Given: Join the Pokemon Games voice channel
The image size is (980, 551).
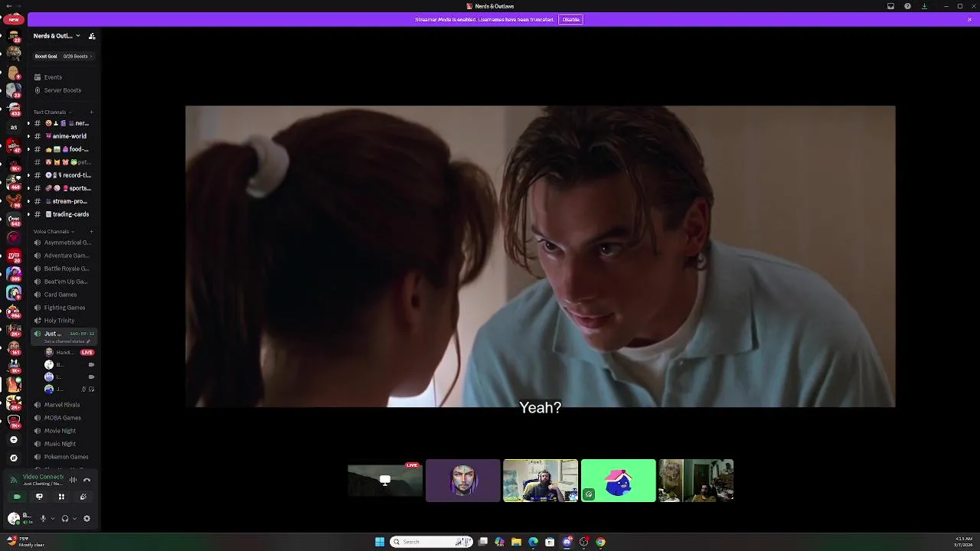Looking at the screenshot, I should 64,457.
